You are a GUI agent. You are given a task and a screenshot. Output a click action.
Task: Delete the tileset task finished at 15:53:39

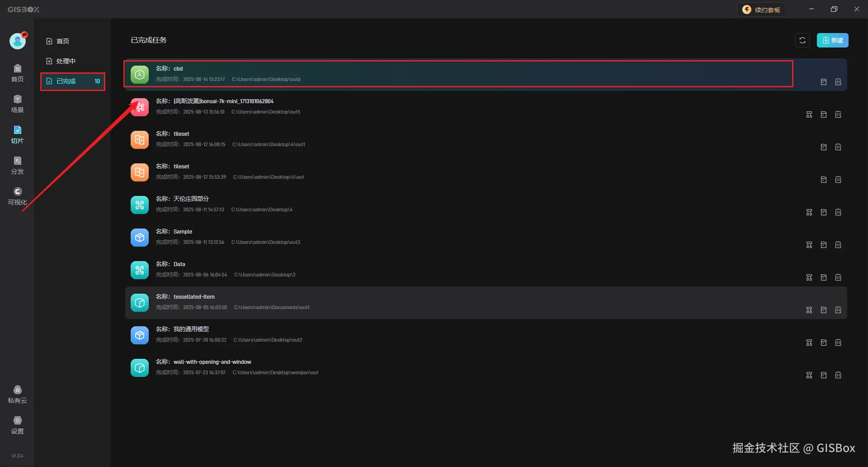(838, 180)
